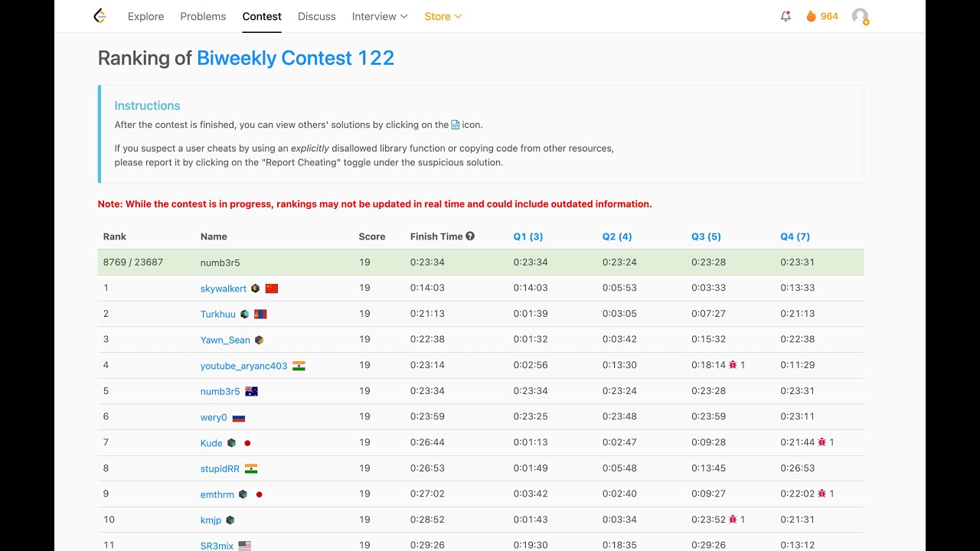Screen dimensions: 980x551
Task: Click the solution file icon in instructions
Action: [456, 125]
